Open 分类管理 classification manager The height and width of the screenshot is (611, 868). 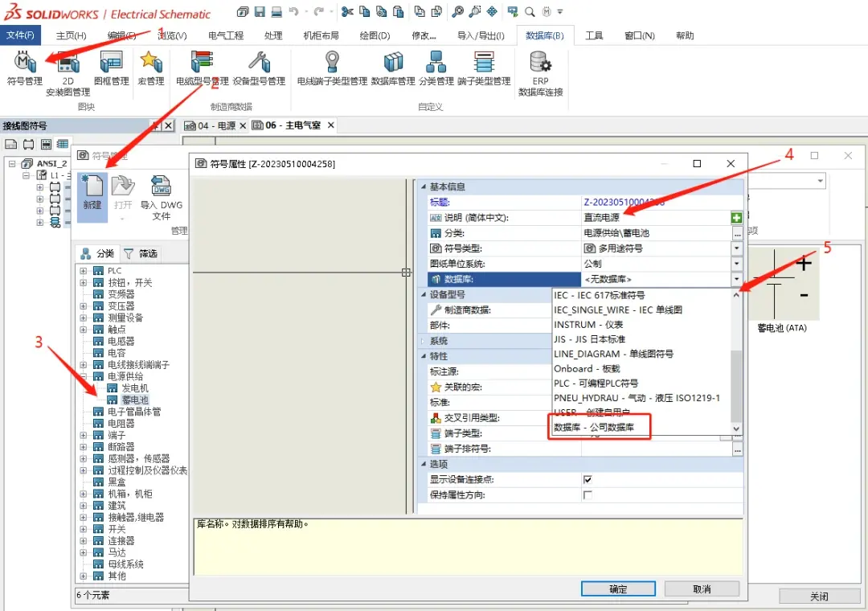(x=436, y=68)
